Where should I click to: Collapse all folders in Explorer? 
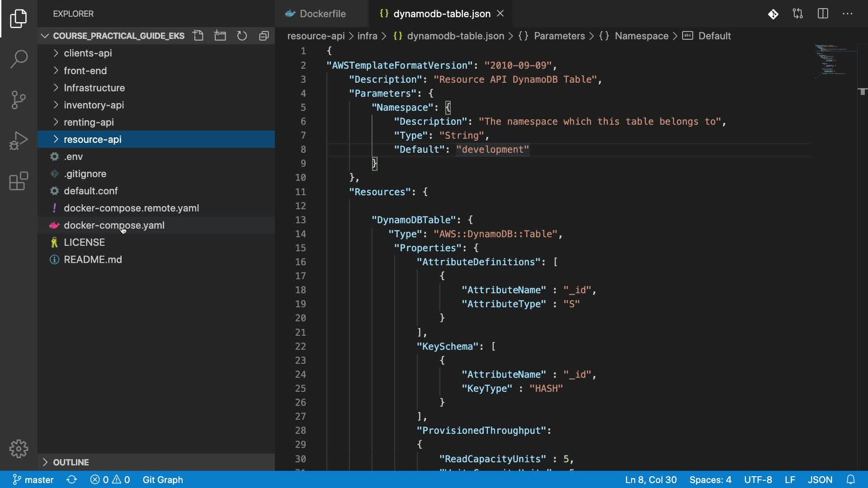(264, 36)
